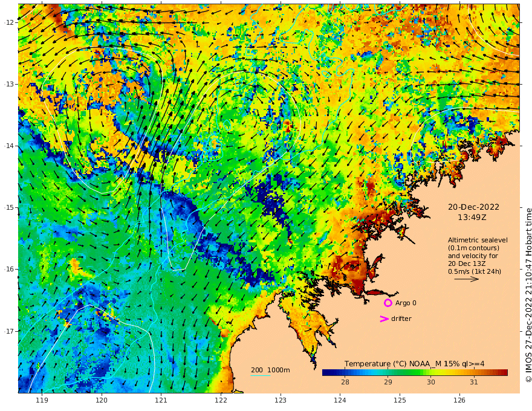Click the longitude axis label '121'
The height and width of the screenshot is (411, 532).
coord(161,401)
